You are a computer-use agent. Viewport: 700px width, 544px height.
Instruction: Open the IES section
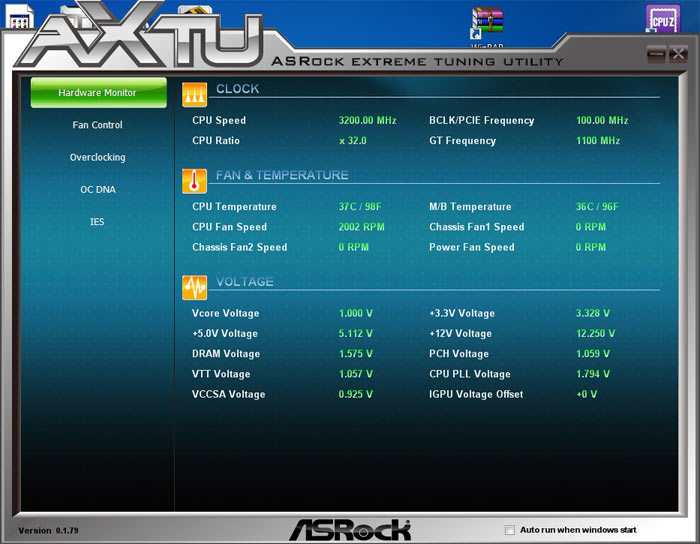coord(97,221)
